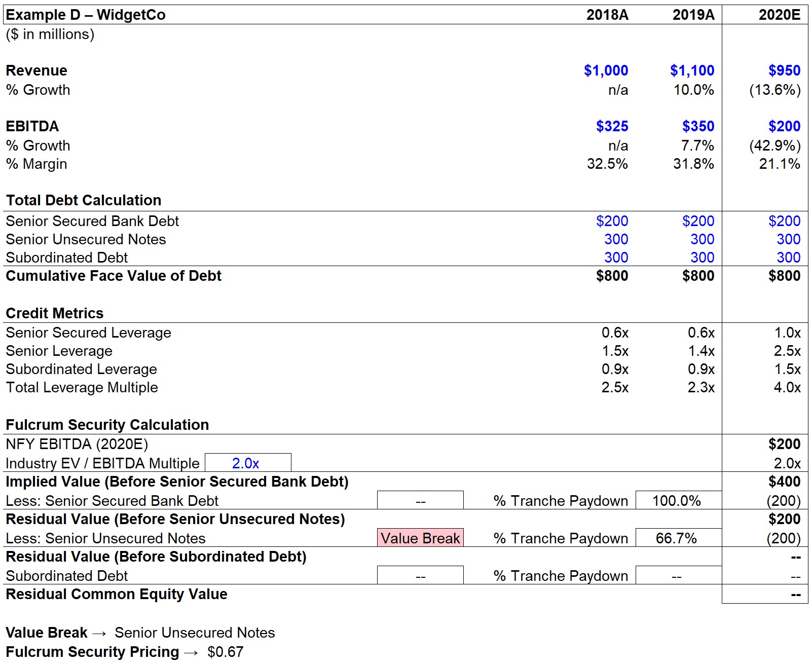Select Value Break result Senior Unsecured Notes
812x665 pixels.
[195, 633]
